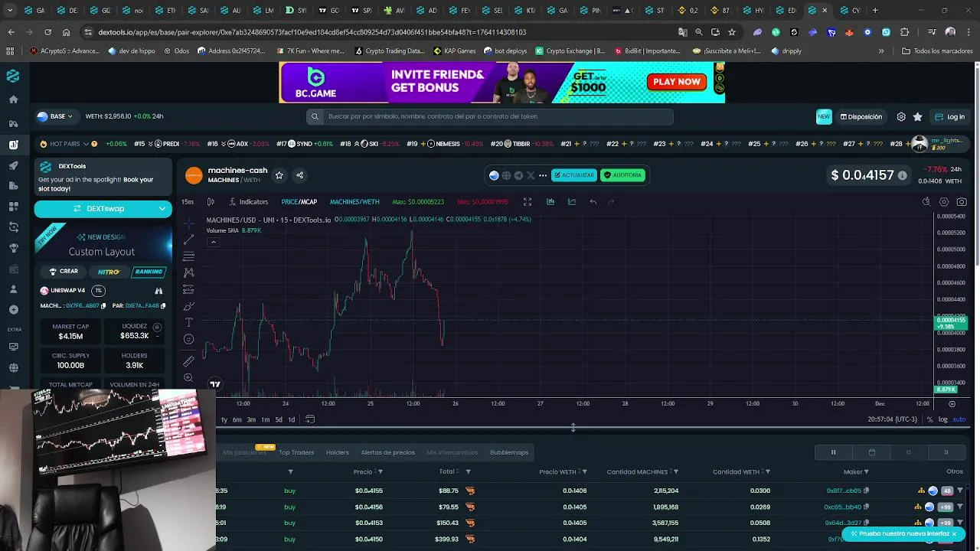Switch to the Top Traders tab
The image size is (980, 551).
tap(296, 452)
